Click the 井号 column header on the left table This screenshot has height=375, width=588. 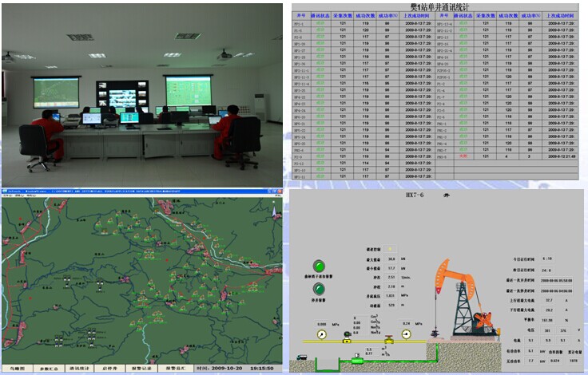[x=300, y=15]
